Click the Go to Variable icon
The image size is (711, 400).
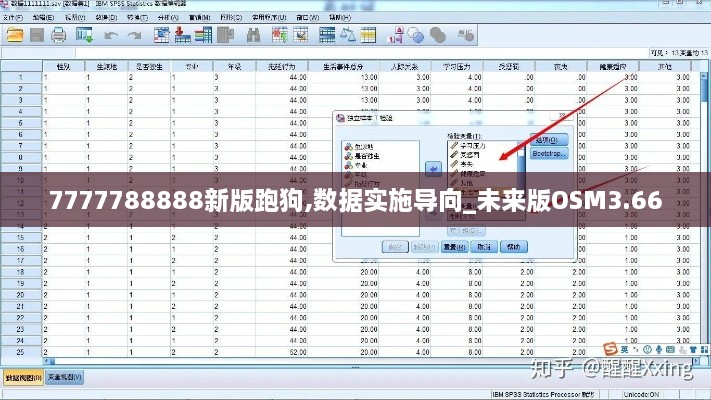point(182,35)
